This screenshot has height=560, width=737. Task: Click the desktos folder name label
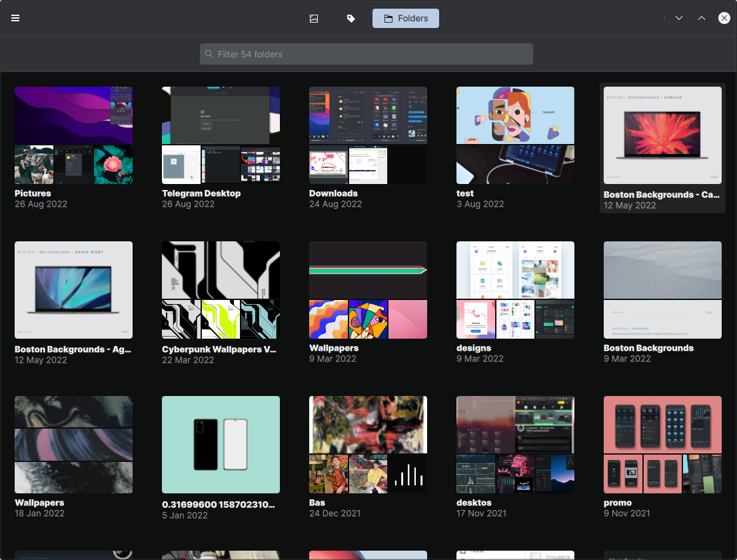click(x=474, y=503)
